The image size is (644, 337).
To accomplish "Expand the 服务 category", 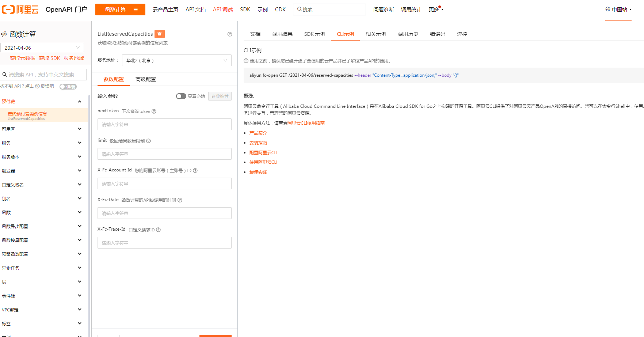I will 80,143.
